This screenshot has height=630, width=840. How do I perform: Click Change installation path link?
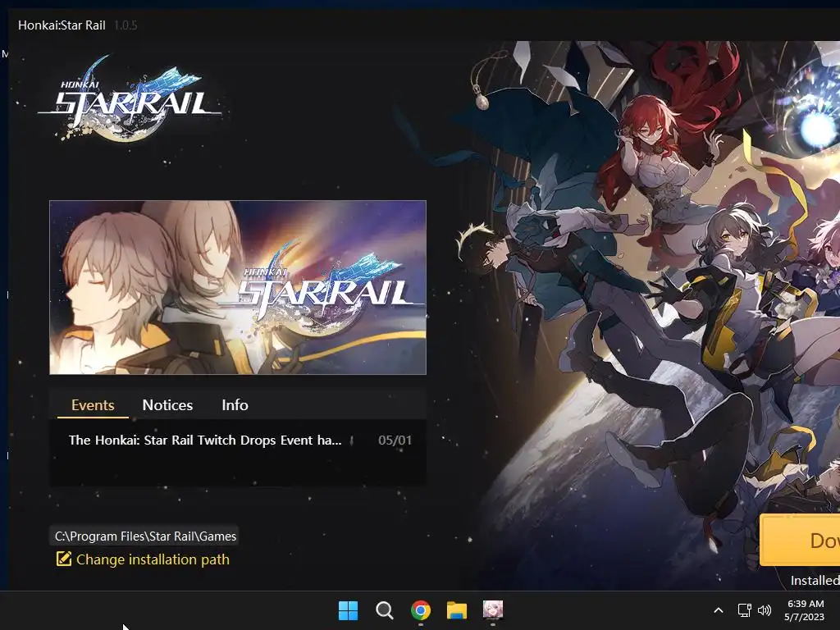(x=153, y=559)
